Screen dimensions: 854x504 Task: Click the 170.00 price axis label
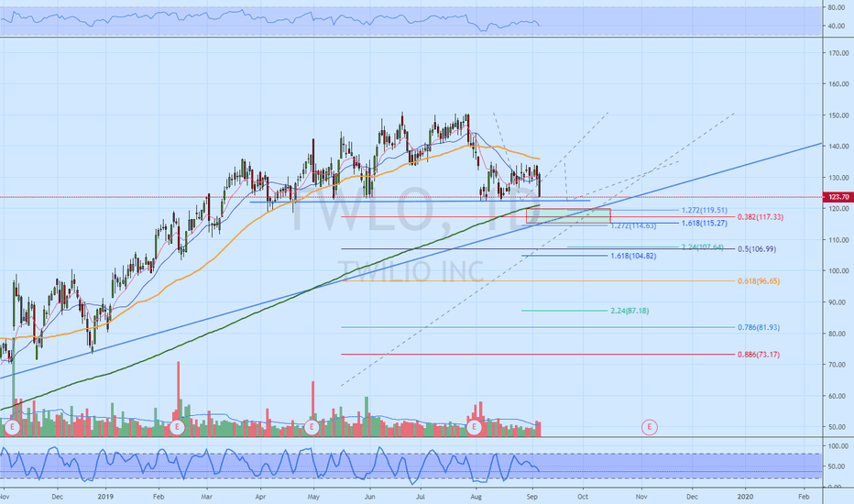tap(838, 53)
